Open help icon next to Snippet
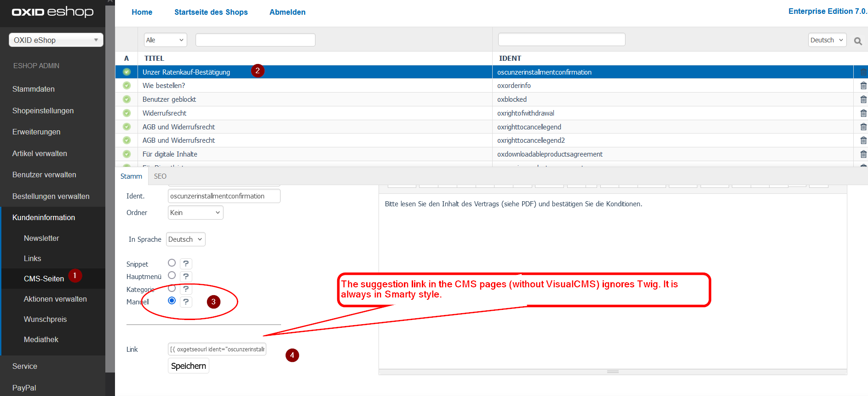 pyautogui.click(x=186, y=263)
